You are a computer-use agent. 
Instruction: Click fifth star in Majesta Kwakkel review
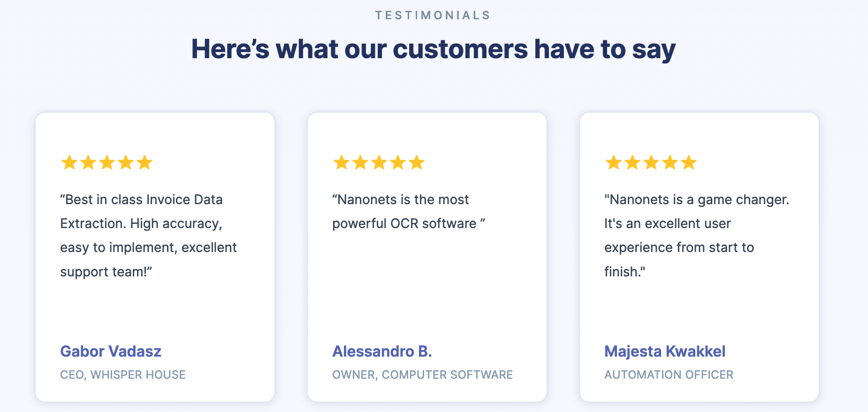pyautogui.click(x=689, y=163)
